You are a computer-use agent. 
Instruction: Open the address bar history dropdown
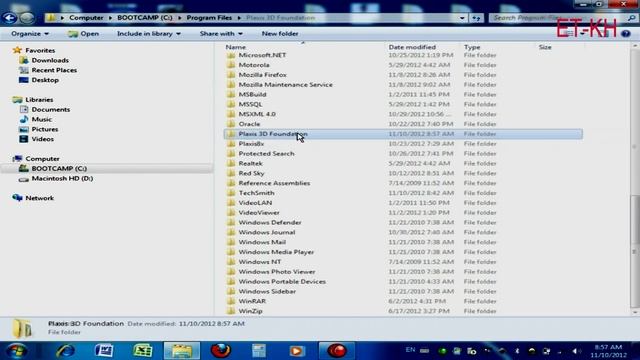pos(462,18)
